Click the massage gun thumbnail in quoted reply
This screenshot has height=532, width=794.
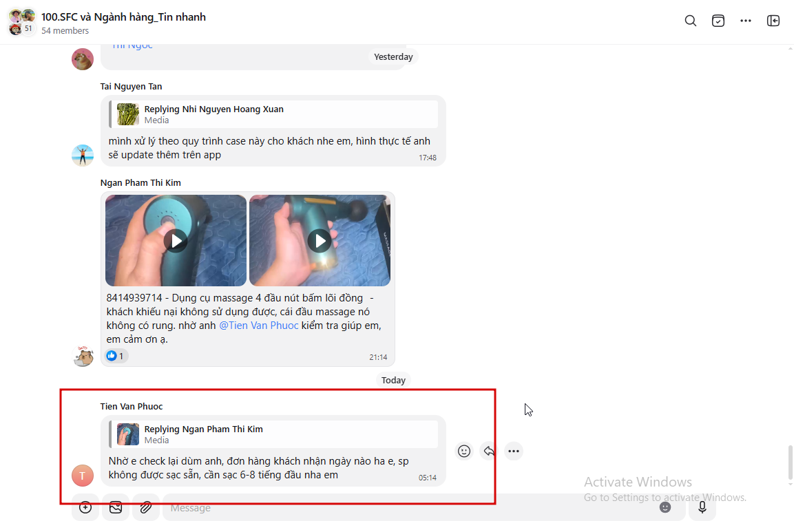pyautogui.click(x=128, y=434)
